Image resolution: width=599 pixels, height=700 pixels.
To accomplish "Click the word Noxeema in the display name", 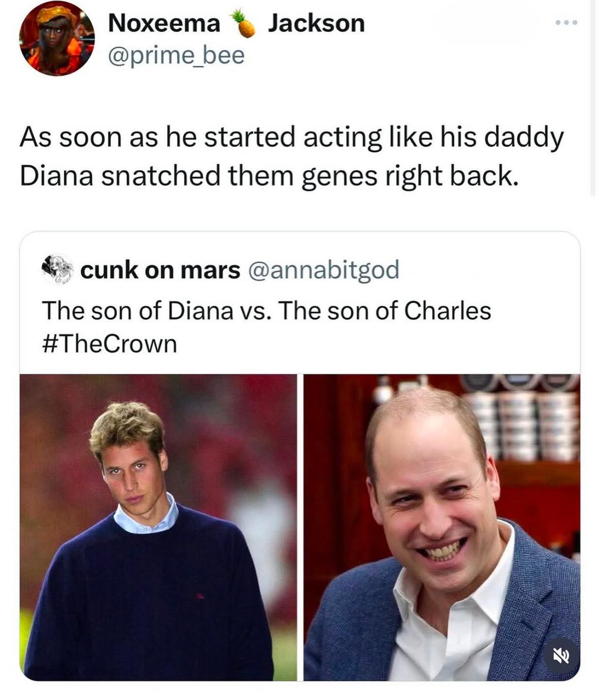I will [164, 23].
